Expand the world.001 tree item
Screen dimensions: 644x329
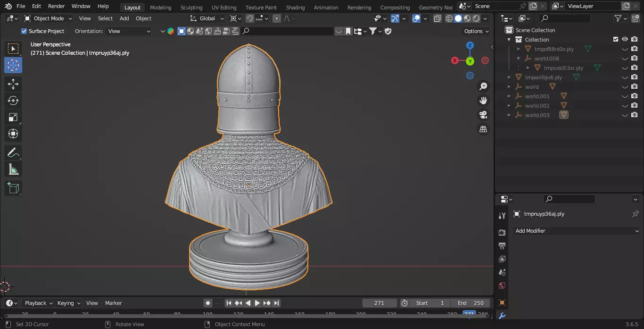tap(509, 96)
